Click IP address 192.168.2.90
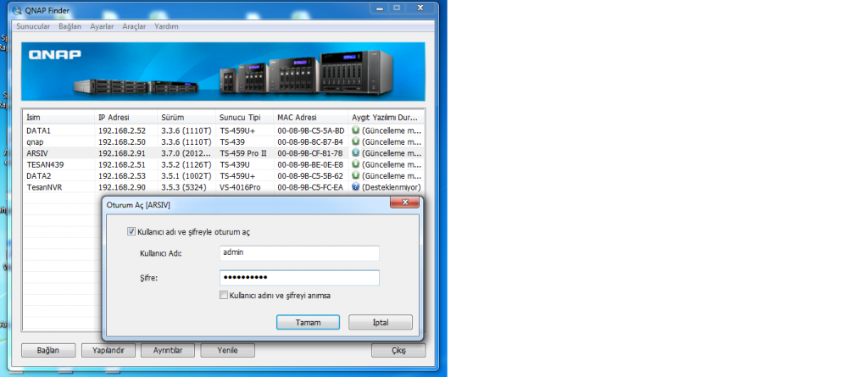 click(122, 187)
